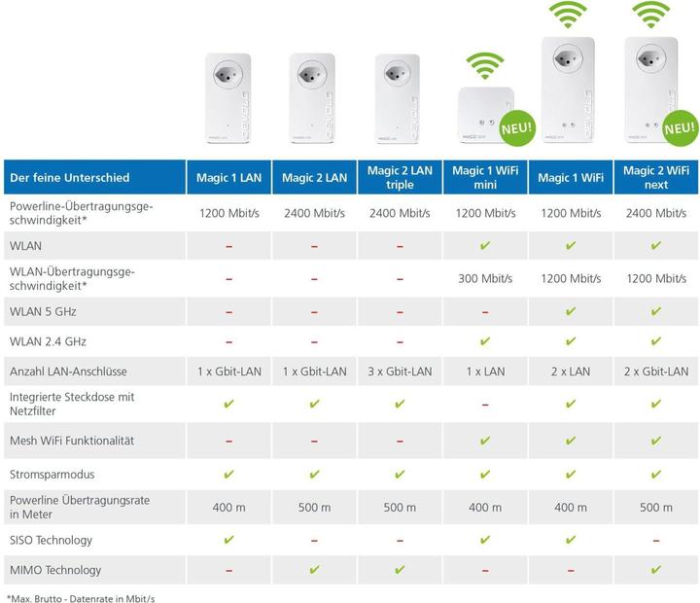Click the MIMO checkmark for Magic 2 WiFi next
Image resolution: width=700 pixels, height=603 pixels.
tap(656, 570)
